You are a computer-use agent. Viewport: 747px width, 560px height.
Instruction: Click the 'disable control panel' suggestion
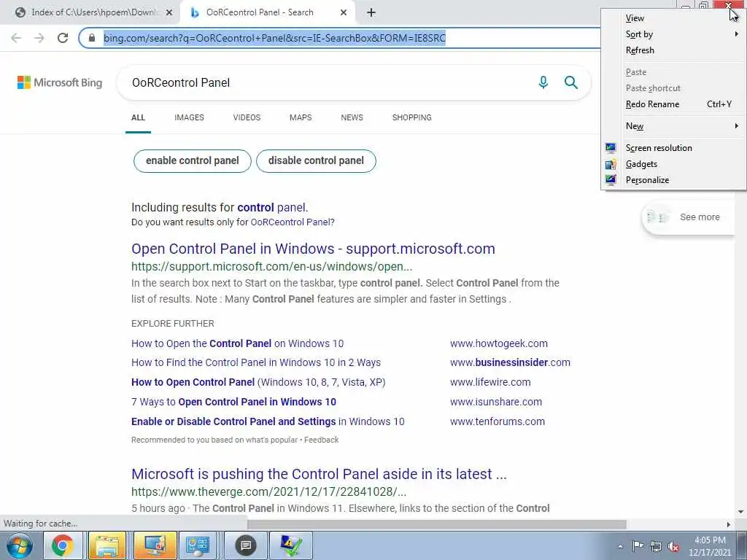pos(316,161)
